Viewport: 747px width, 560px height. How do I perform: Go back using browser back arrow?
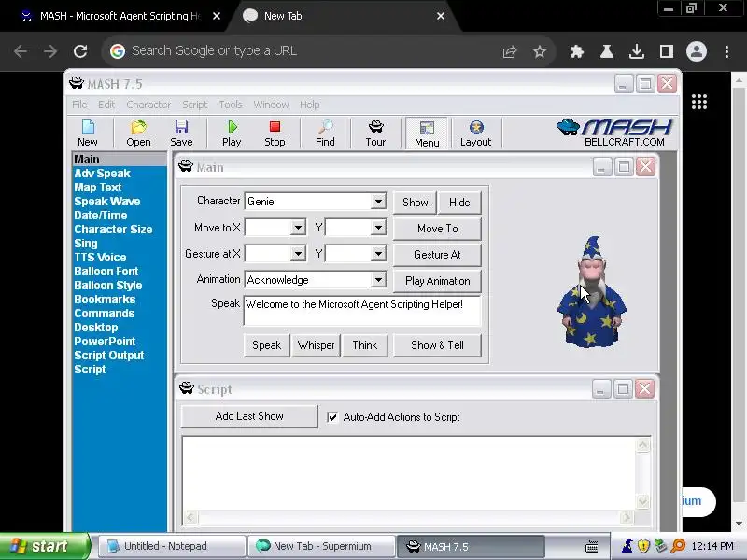tap(21, 51)
